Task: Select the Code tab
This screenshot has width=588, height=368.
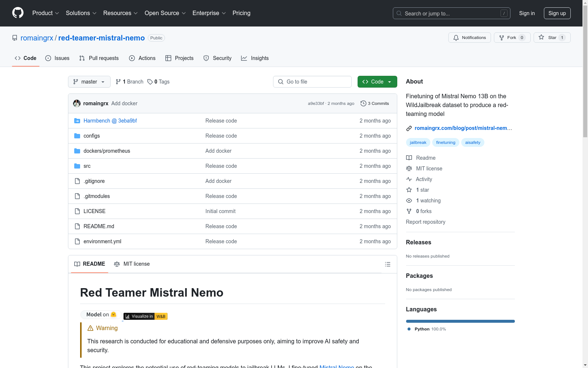Action: (26, 58)
